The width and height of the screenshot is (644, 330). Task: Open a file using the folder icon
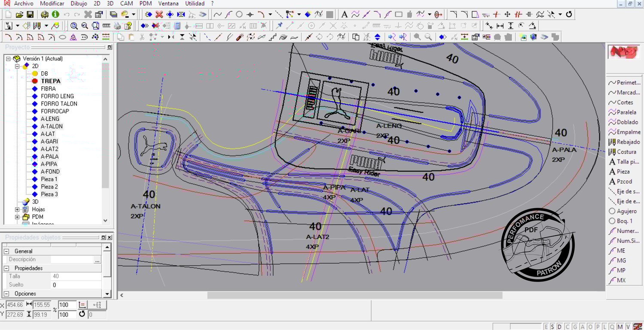pyautogui.click(x=19, y=14)
